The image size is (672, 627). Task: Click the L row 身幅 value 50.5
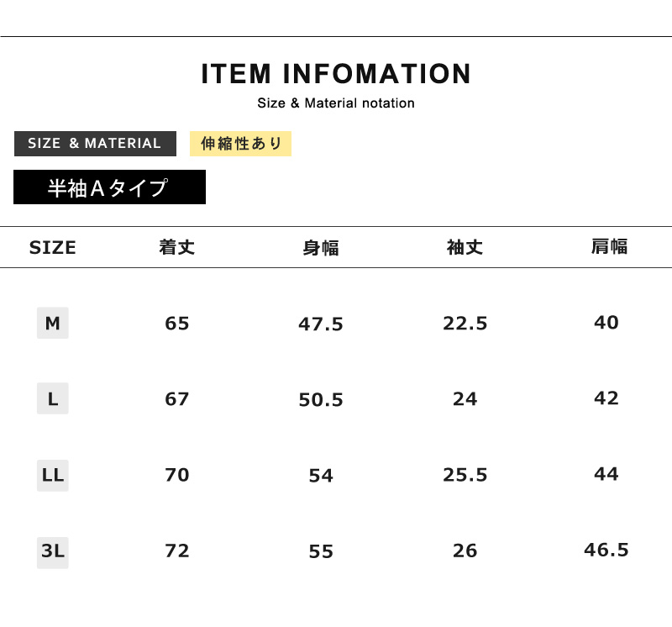click(x=321, y=400)
